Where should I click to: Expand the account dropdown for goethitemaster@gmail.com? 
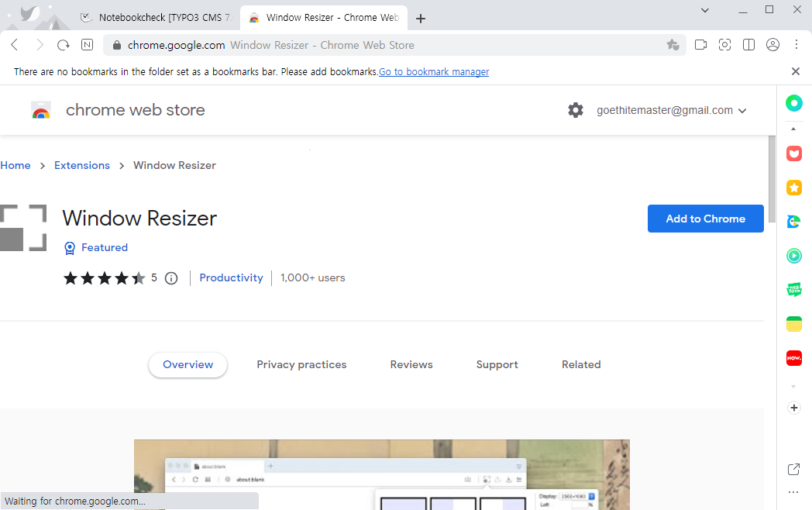pyautogui.click(x=742, y=110)
